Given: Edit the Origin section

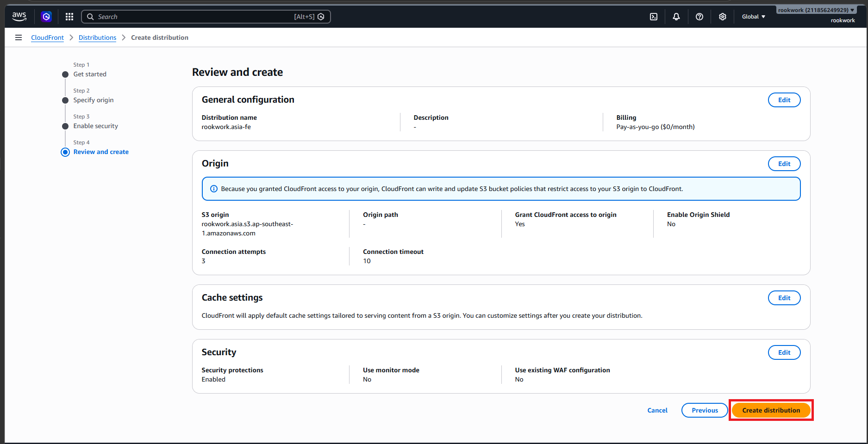Looking at the screenshot, I should [x=784, y=164].
